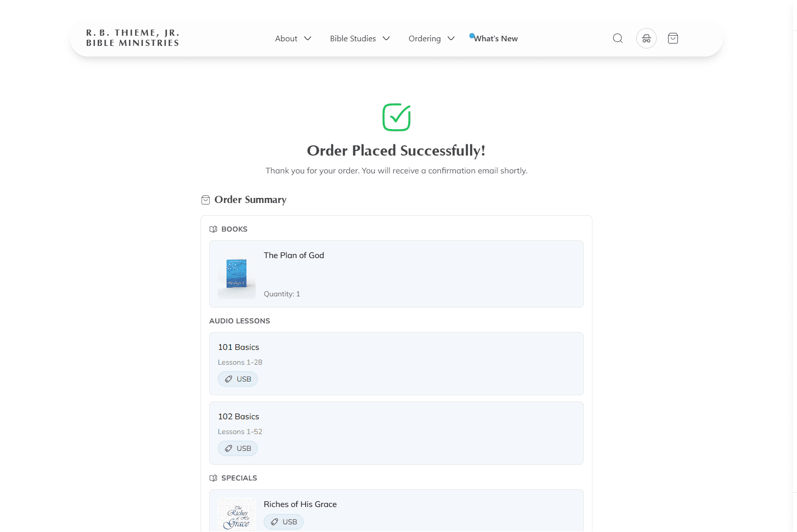Toggle the USB badge on Riches of His Grace
Image resolution: width=797 pixels, height=532 pixels.
coord(284,521)
